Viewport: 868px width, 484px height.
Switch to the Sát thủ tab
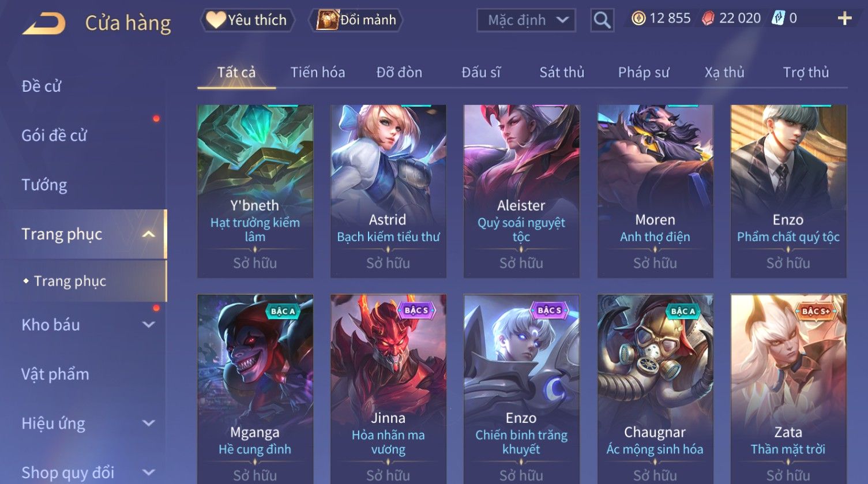click(x=562, y=72)
